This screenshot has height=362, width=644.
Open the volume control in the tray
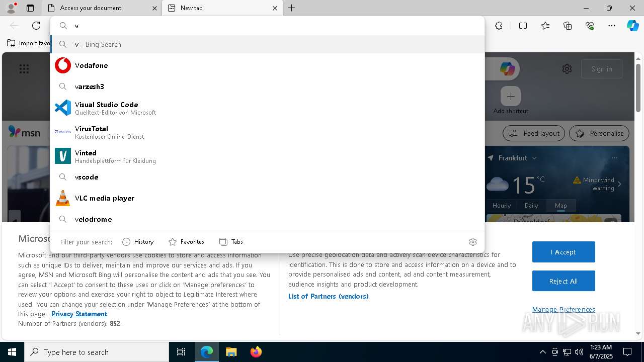[x=579, y=352]
